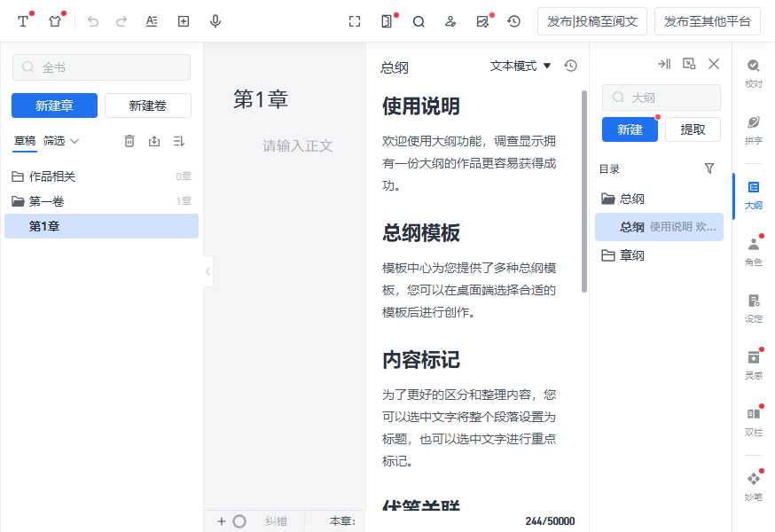
Task: Select the 总纲 使用说明 outline entry
Action: pos(659,227)
